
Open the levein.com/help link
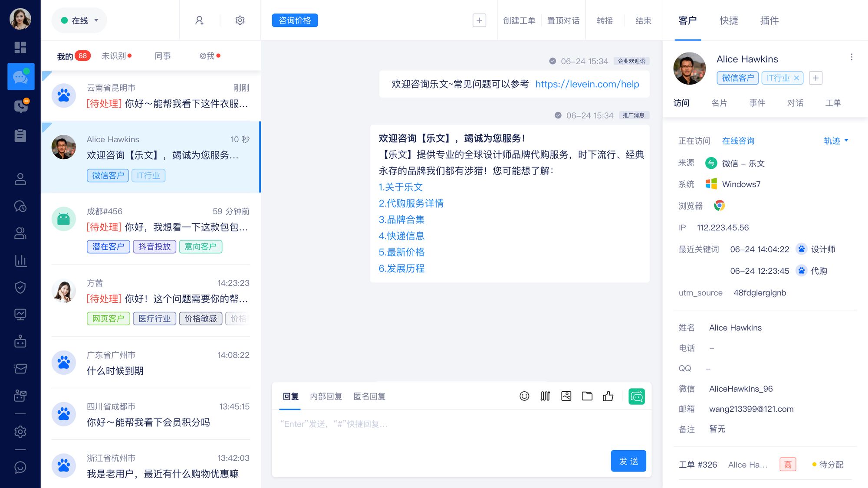[x=587, y=84]
